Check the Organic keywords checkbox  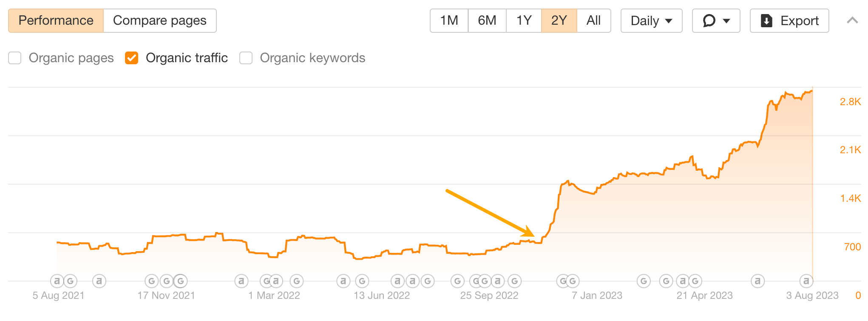(x=246, y=57)
